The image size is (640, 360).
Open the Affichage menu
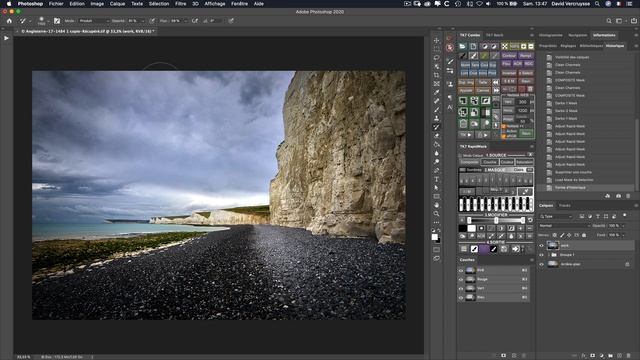point(215,4)
